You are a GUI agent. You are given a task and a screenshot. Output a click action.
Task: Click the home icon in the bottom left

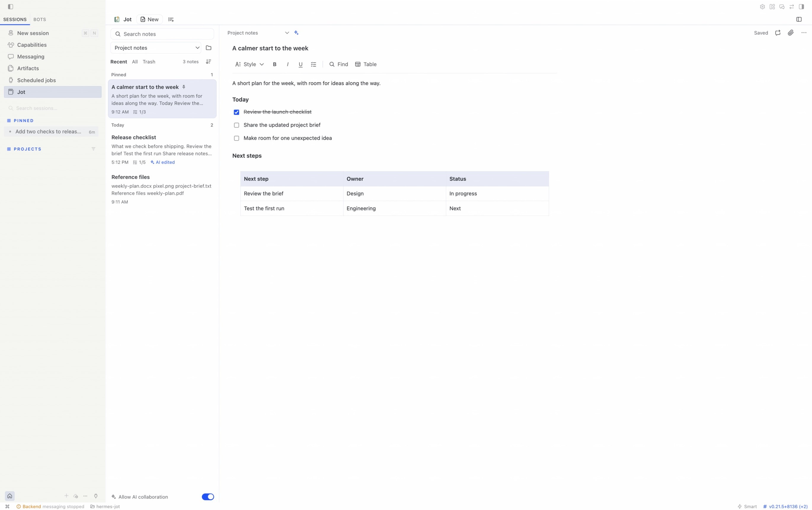tap(10, 495)
